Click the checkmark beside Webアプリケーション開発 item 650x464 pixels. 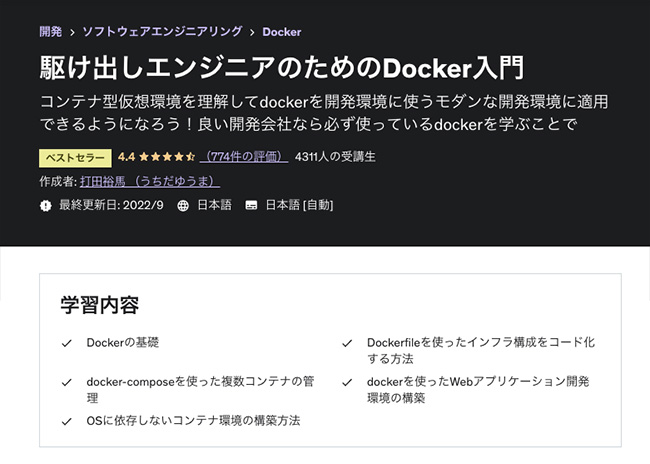tap(346, 382)
